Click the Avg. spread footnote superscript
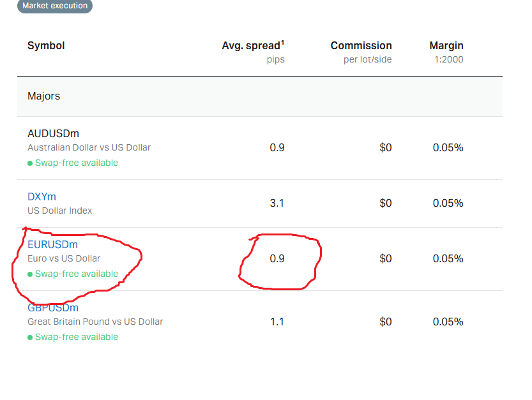Viewport: 532px width, 400px height. pyautogui.click(x=283, y=42)
